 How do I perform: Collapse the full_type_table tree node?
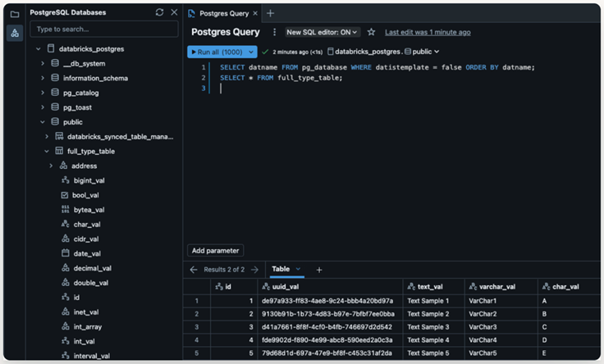coord(47,152)
